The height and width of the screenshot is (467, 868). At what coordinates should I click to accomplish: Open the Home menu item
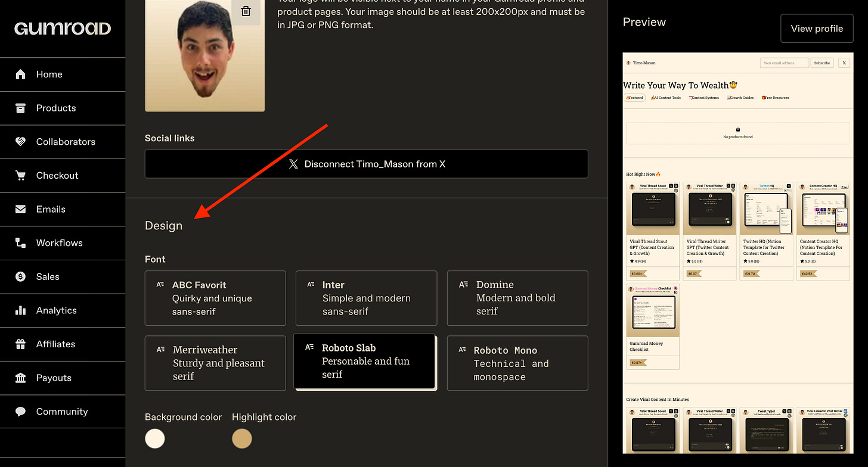tap(63, 74)
